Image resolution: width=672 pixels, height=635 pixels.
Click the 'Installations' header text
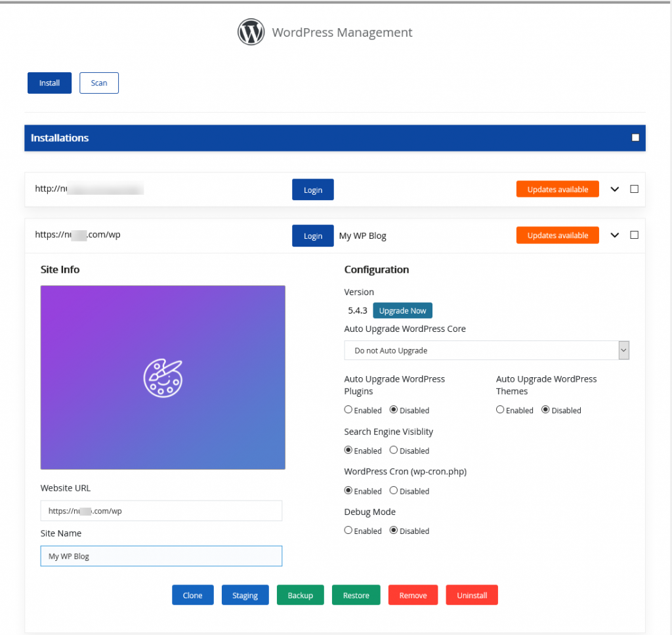[x=60, y=138]
